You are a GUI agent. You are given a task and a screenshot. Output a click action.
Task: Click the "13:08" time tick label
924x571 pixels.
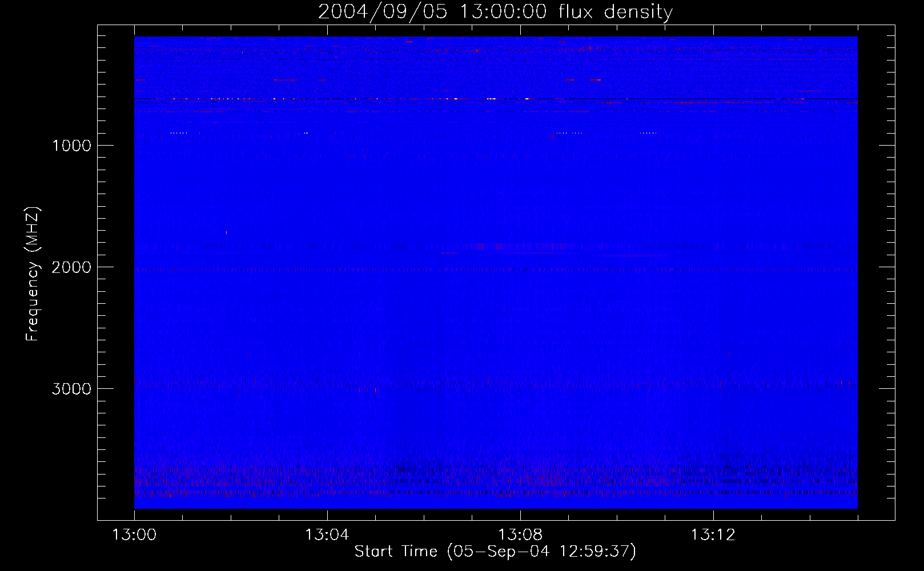520,535
